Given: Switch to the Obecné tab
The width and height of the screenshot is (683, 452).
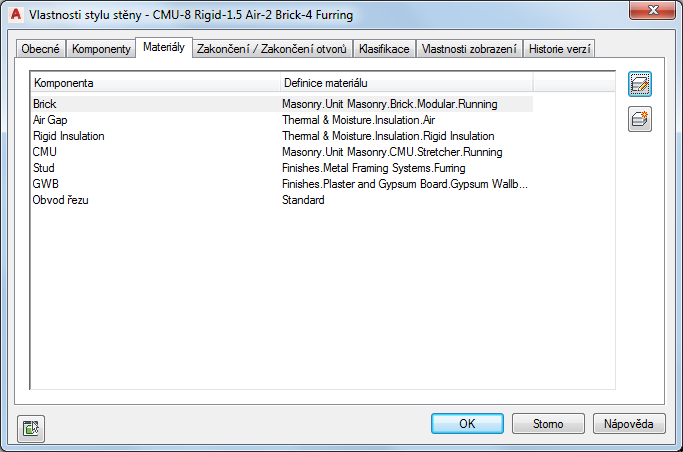Looking at the screenshot, I should point(42,49).
